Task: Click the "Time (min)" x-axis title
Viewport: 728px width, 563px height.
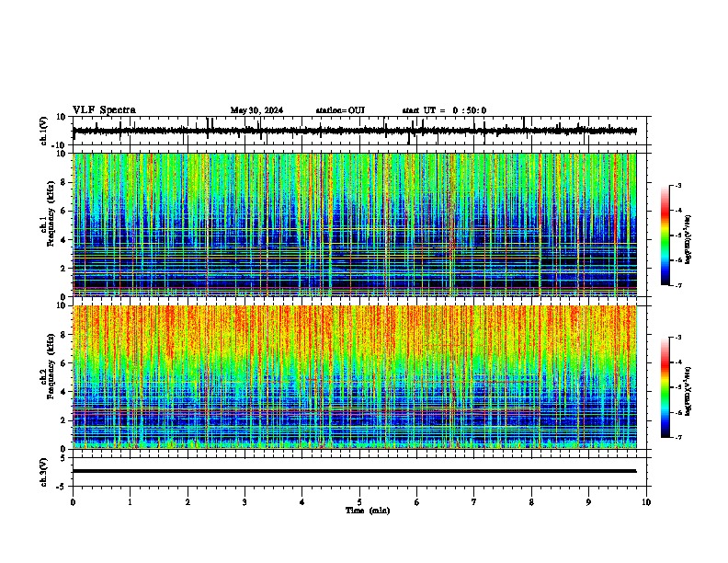Action: coord(368,511)
